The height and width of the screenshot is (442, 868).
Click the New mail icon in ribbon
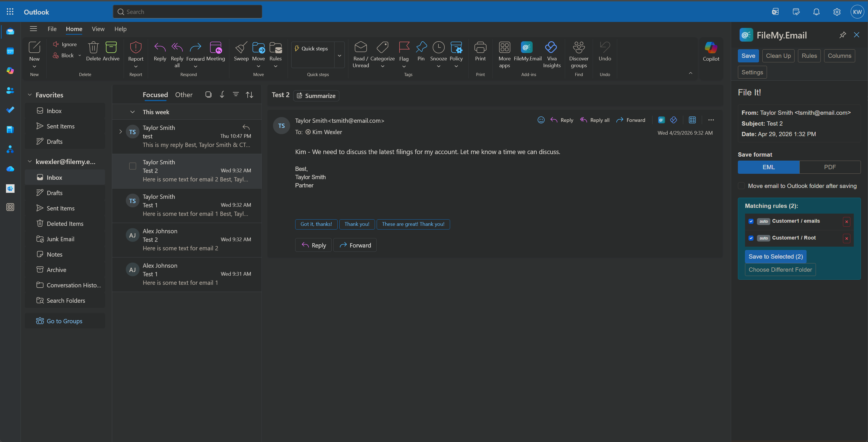(34, 48)
